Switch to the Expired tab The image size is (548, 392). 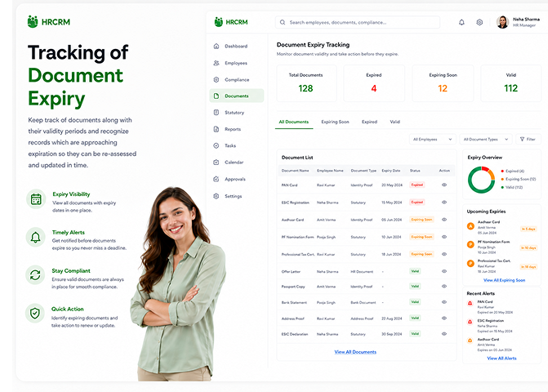point(369,122)
